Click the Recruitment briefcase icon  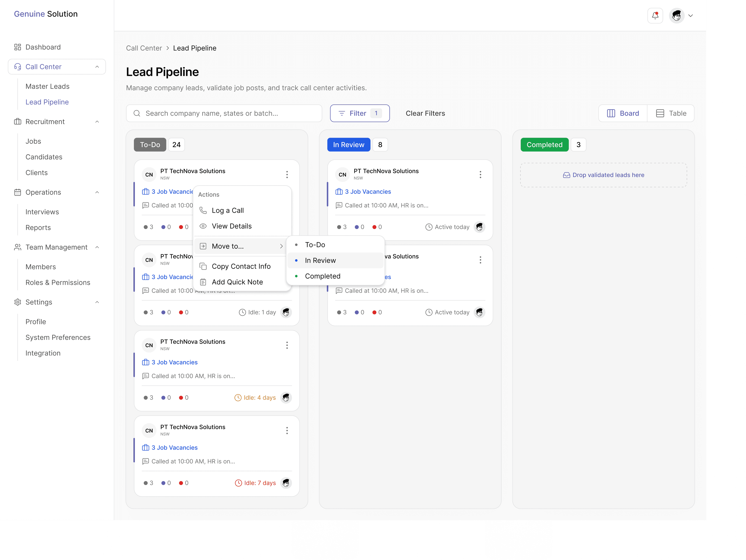pos(17,122)
